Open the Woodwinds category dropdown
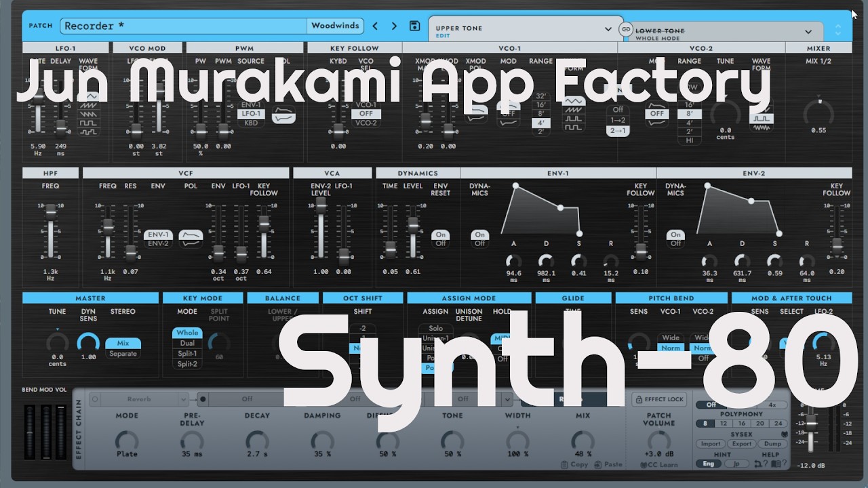 pos(335,26)
